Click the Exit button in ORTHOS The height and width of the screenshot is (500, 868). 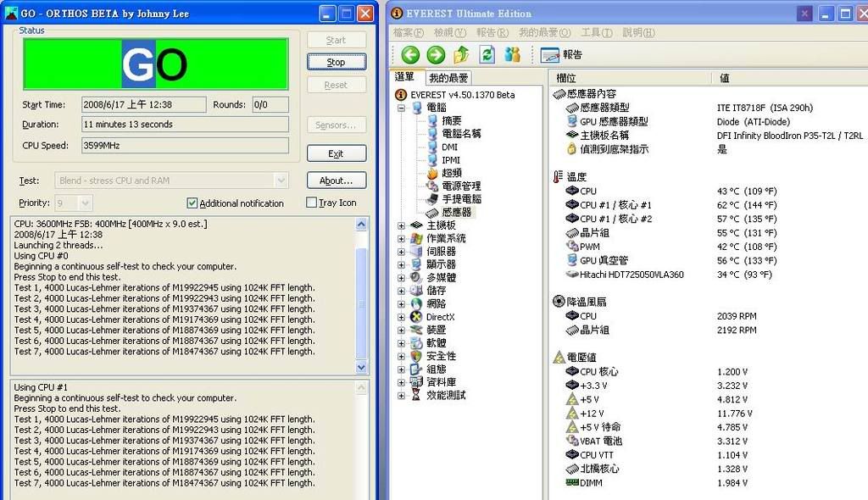point(337,153)
